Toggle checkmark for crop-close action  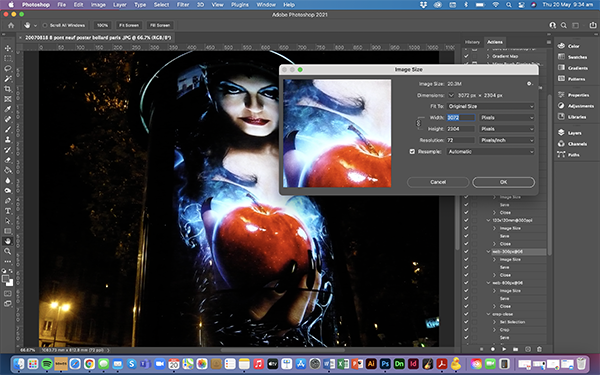(x=466, y=314)
